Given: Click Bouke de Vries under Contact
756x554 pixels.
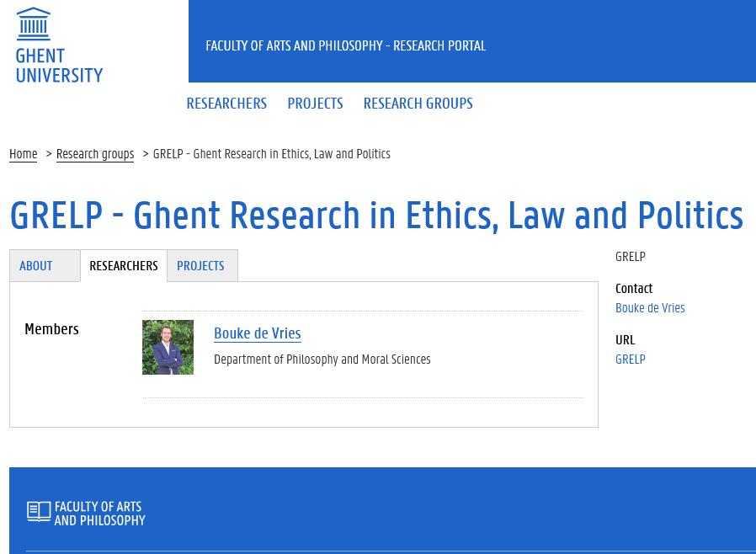Looking at the screenshot, I should pos(650,308).
